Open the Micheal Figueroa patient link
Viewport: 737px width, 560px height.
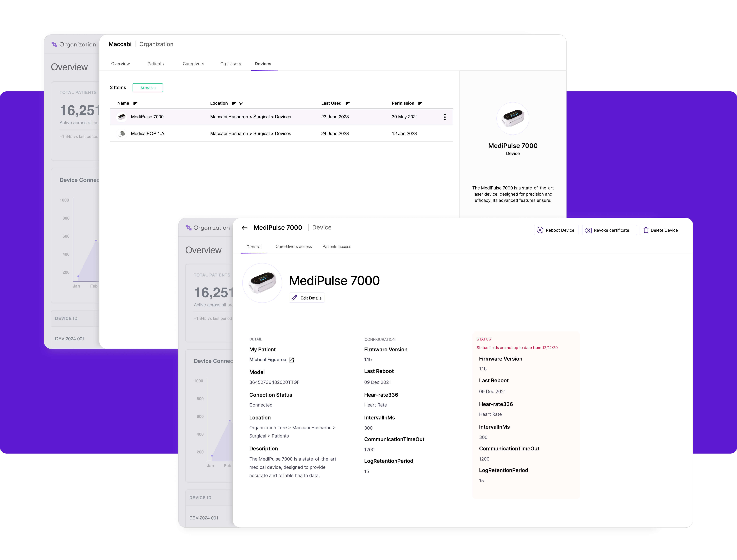click(x=268, y=359)
